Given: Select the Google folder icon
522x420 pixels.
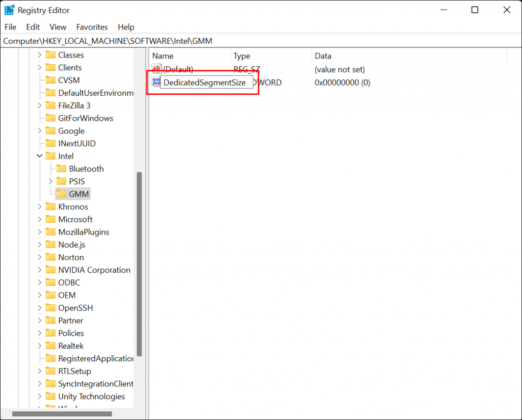Looking at the screenshot, I should tap(51, 130).
